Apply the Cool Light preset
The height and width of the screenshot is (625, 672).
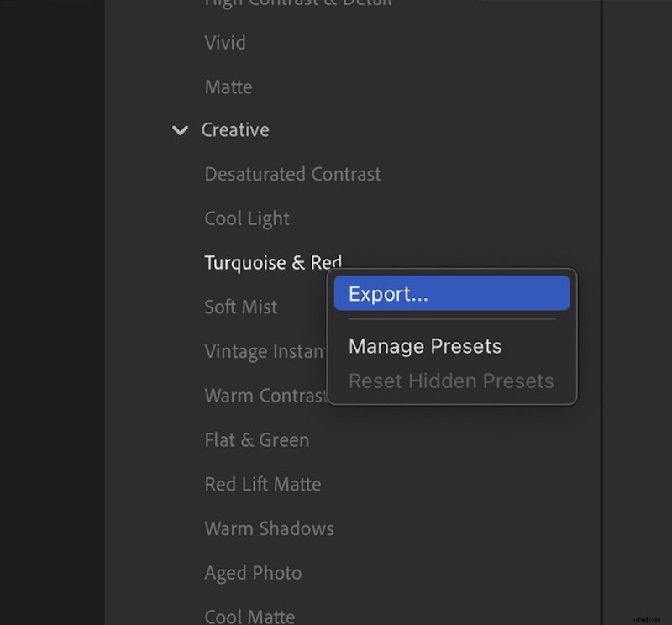(x=247, y=218)
